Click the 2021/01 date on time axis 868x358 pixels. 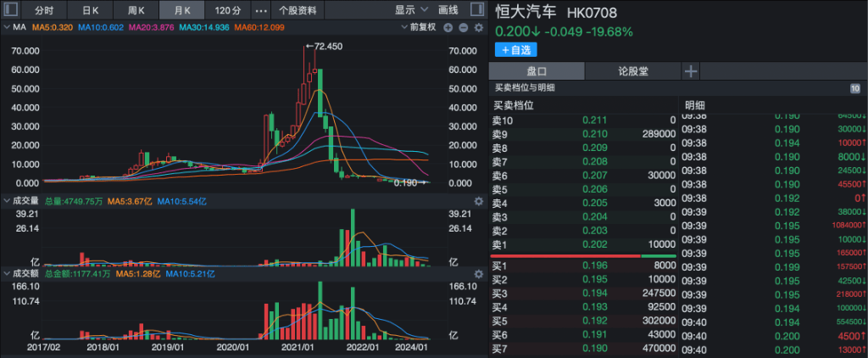[x=298, y=347]
